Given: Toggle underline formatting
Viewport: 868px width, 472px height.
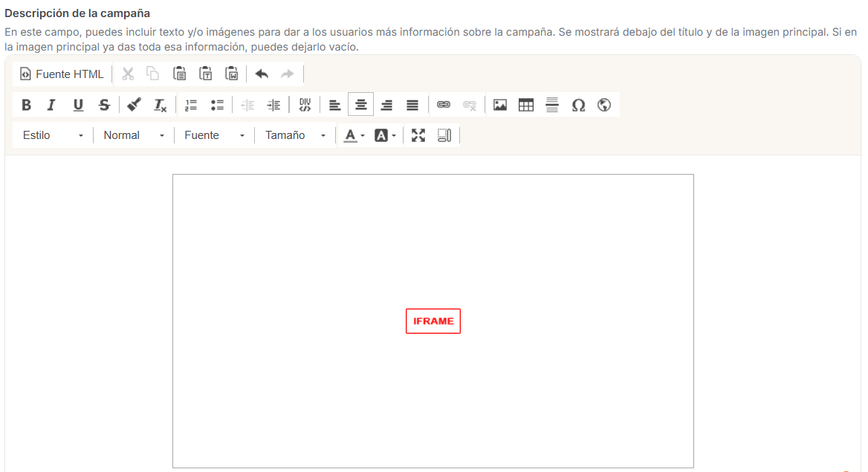Looking at the screenshot, I should [78, 105].
